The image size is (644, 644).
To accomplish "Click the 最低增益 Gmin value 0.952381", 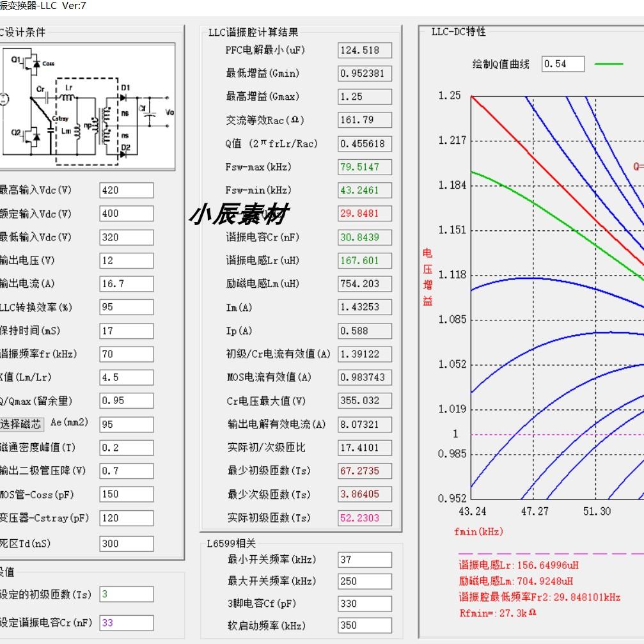I will click(x=365, y=74).
